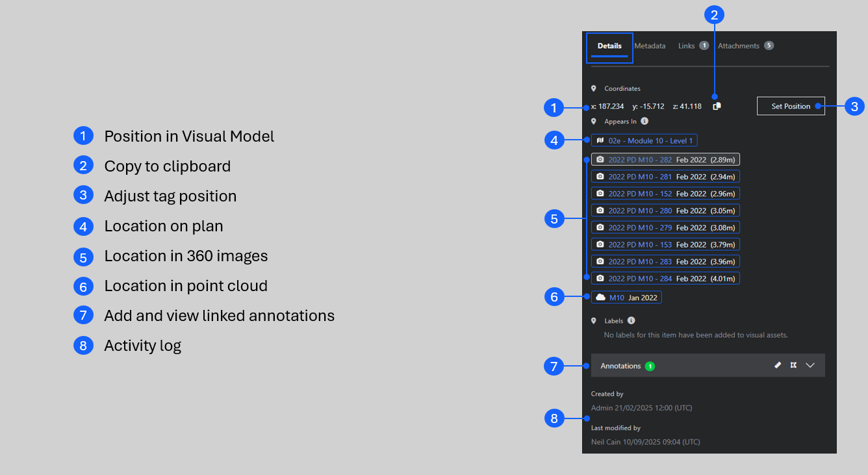The image size is (868, 475).
Task: Click 'Admin 21/02/2025 12:00 (UTC)' text
Action: coord(641,408)
